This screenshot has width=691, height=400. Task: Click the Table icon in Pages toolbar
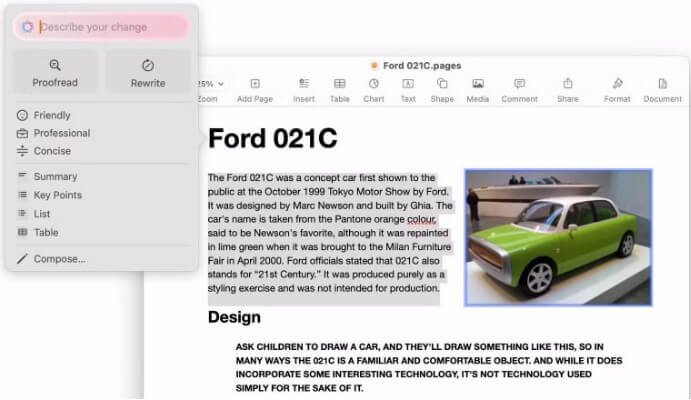coord(339,84)
